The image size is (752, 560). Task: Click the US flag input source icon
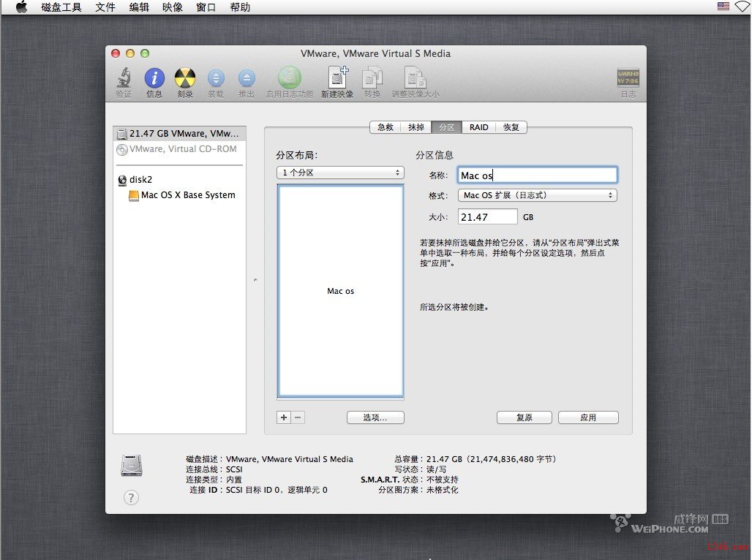click(723, 7)
